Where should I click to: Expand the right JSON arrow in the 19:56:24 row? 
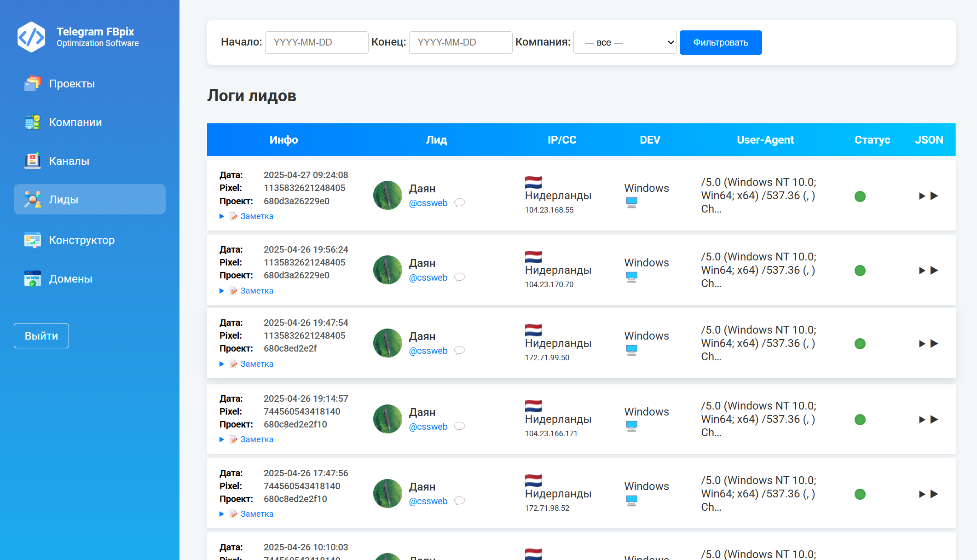934,270
